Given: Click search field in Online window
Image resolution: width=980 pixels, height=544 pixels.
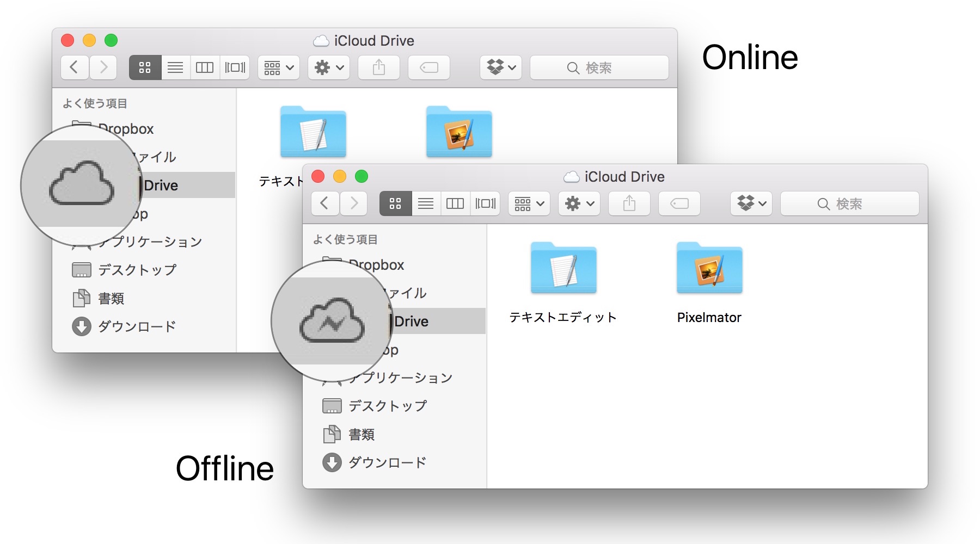Looking at the screenshot, I should [x=599, y=67].
